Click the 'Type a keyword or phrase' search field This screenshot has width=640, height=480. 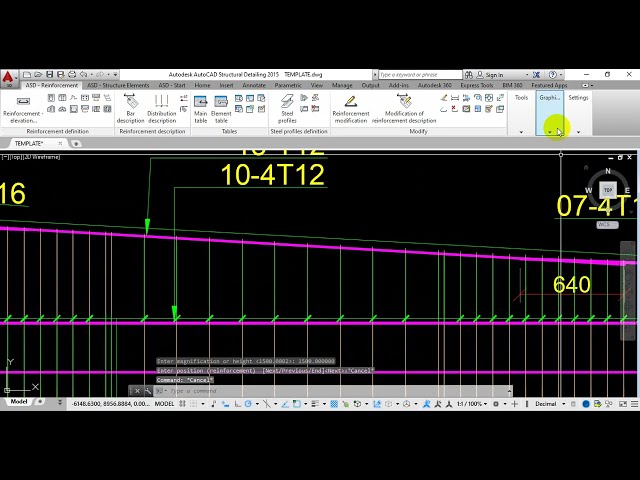[x=420, y=75]
